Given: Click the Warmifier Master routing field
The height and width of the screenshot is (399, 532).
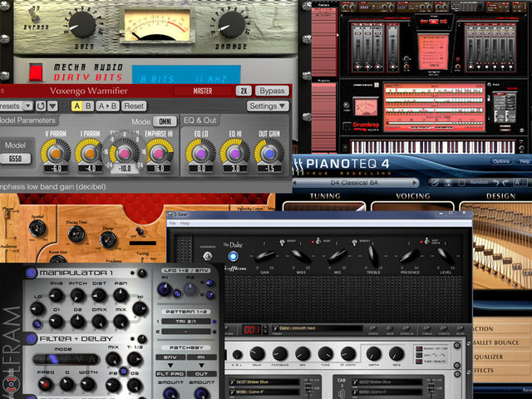Looking at the screenshot, I should point(203,91).
